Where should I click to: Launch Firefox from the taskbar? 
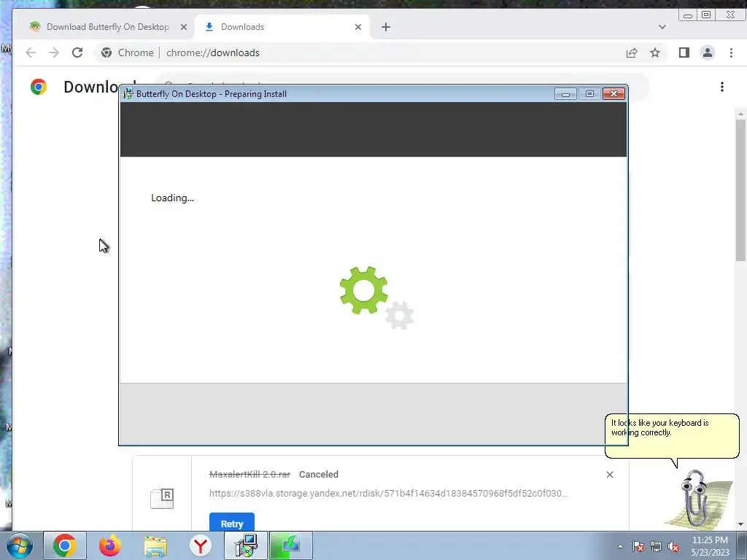[110, 545]
